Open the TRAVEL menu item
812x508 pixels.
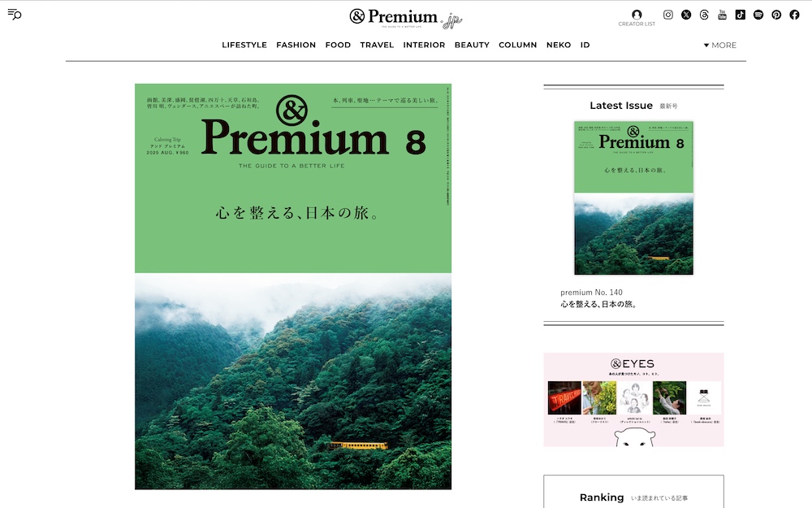[x=377, y=45]
